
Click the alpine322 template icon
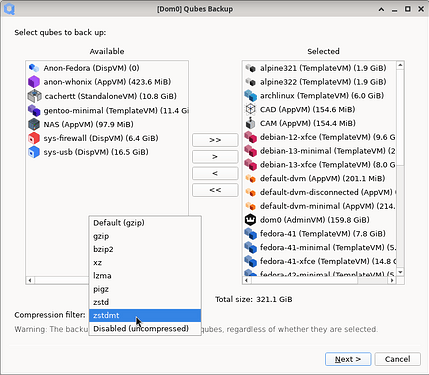pyautogui.click(x=250, y=82)
